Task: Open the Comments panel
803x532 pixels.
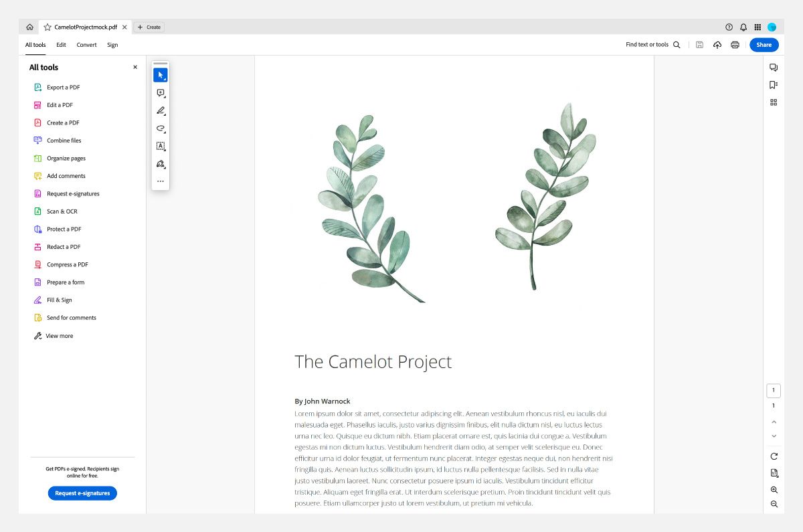Action: pyautogui.click(x=774, y=67)
